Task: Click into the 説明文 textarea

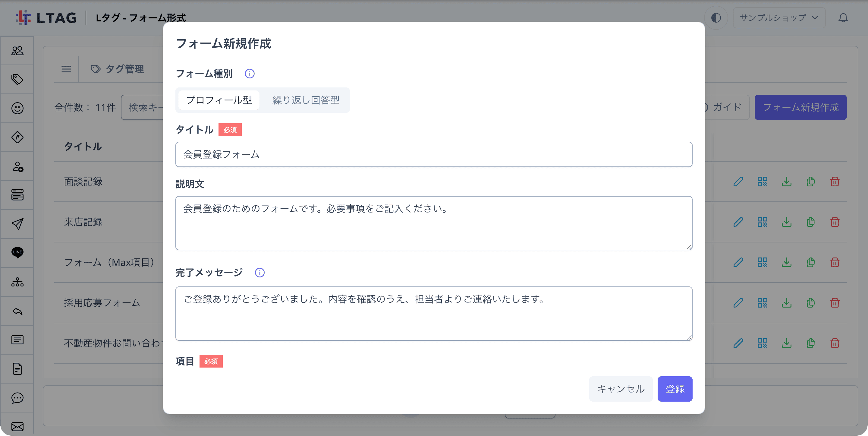Action: pos(434,223)
